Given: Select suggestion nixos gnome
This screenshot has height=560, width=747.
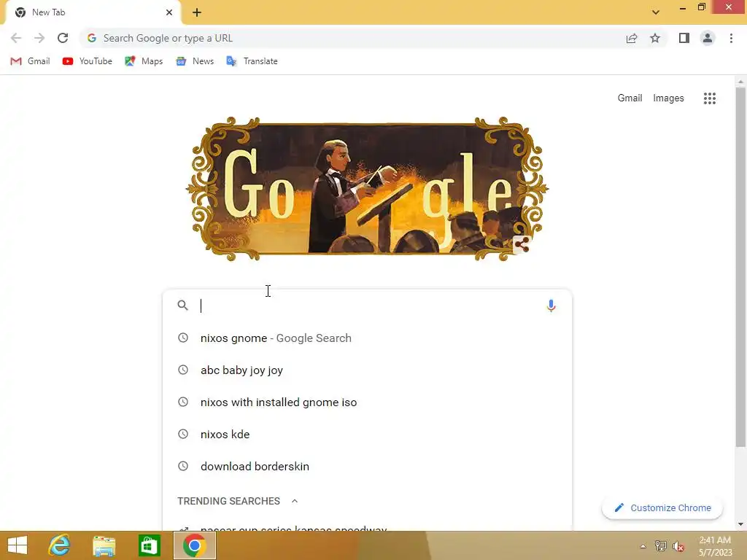Looking at the screenshot, I should (368, 338).
